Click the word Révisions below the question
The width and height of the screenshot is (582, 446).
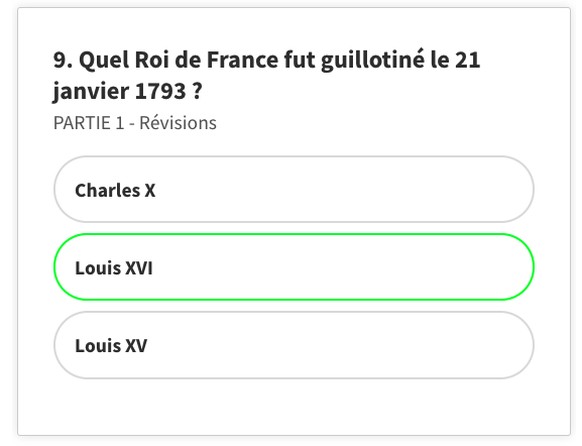178,123
